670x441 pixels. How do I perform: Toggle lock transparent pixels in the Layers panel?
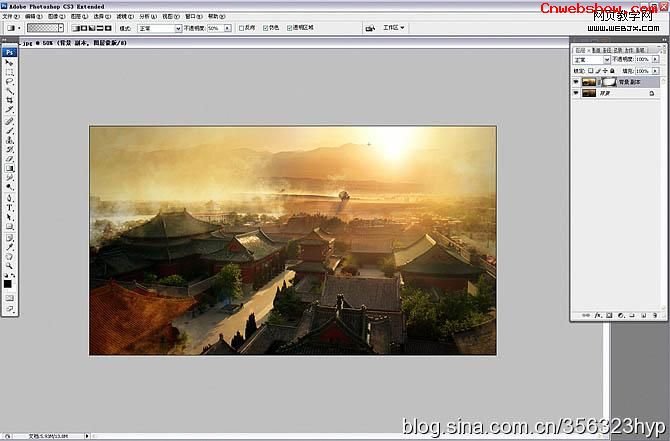coord(591,71)
